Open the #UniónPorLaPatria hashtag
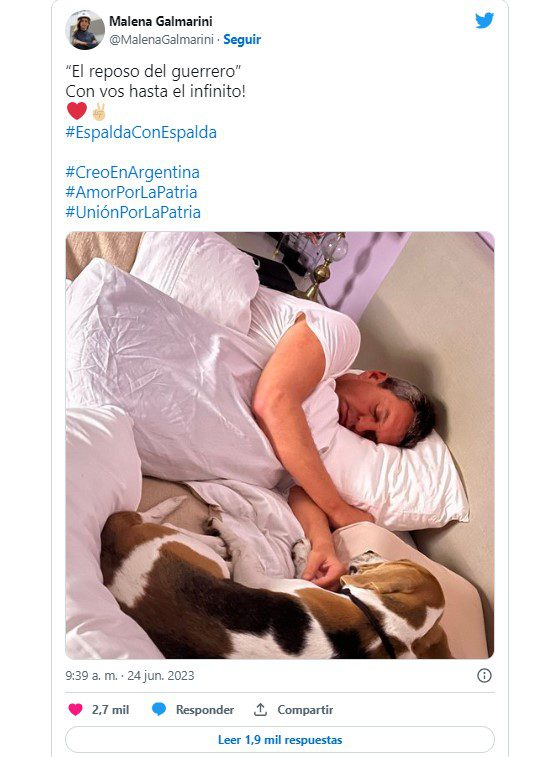The image size is (537, 757). point(133,212)
